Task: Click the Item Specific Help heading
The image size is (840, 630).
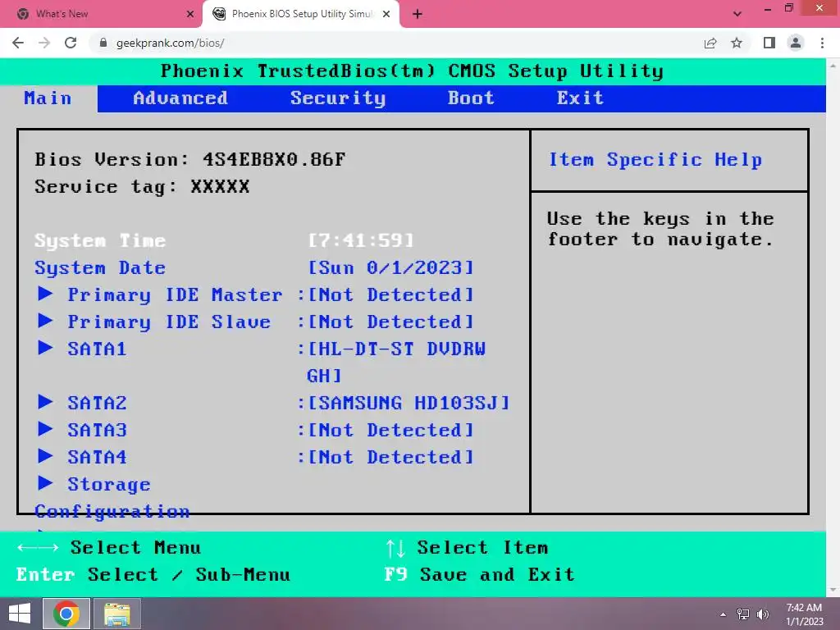Action: (655, 160)
